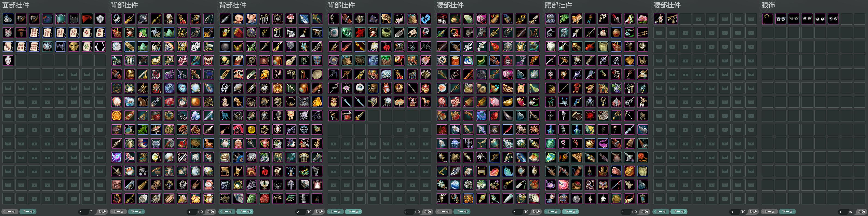Click the page field in 眼饰 showing 1/5
868x216 pixels.
click(847, 212)
